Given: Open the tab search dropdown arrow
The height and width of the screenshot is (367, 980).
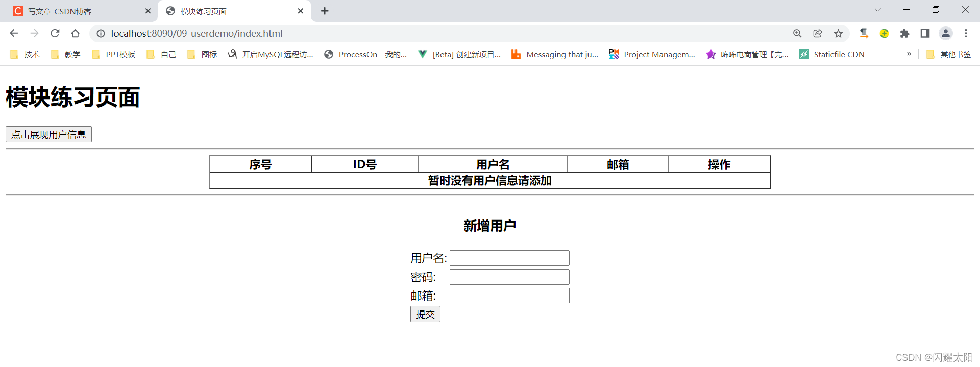Looking at the screenshot, I should pyautogui.click(x=877, y=10).
